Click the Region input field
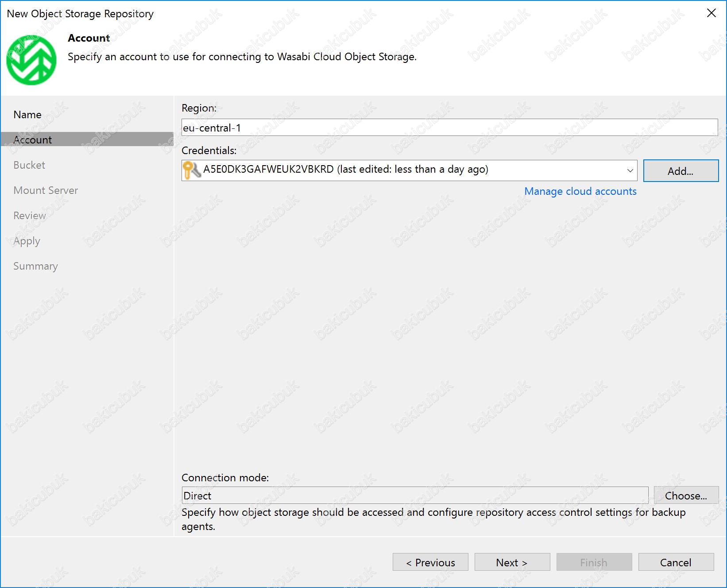This screenshot has width=727, height=588. pyautogui.click(x=449, y=128)
